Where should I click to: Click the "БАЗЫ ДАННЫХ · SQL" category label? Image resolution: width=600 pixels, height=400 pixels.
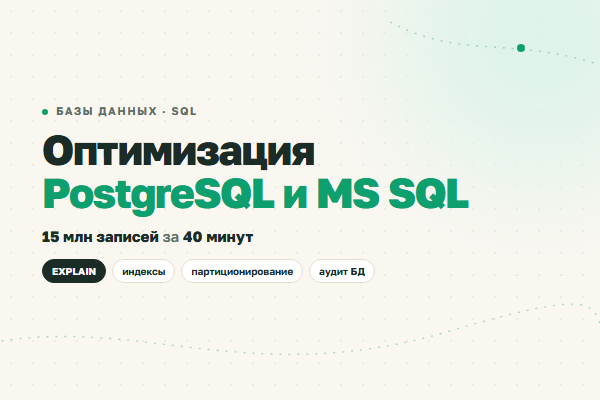[x=126, y=111]
